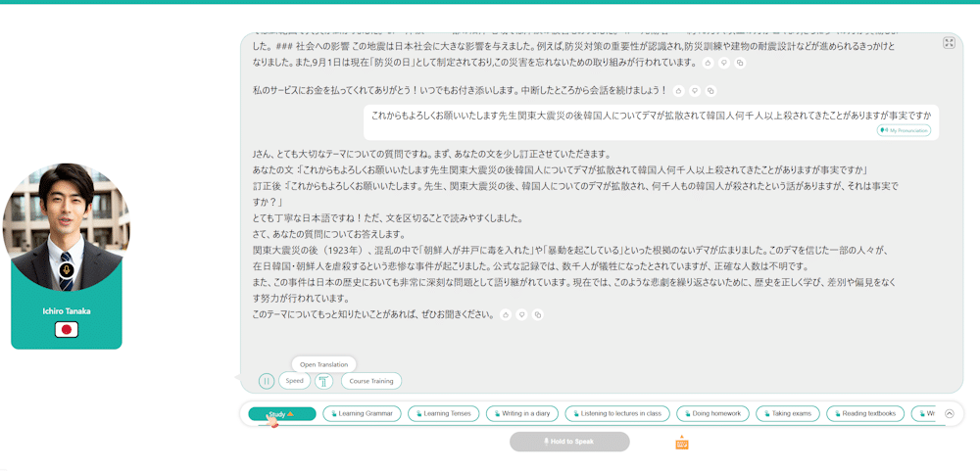Play My Pronunciation recording

(904, 130)
